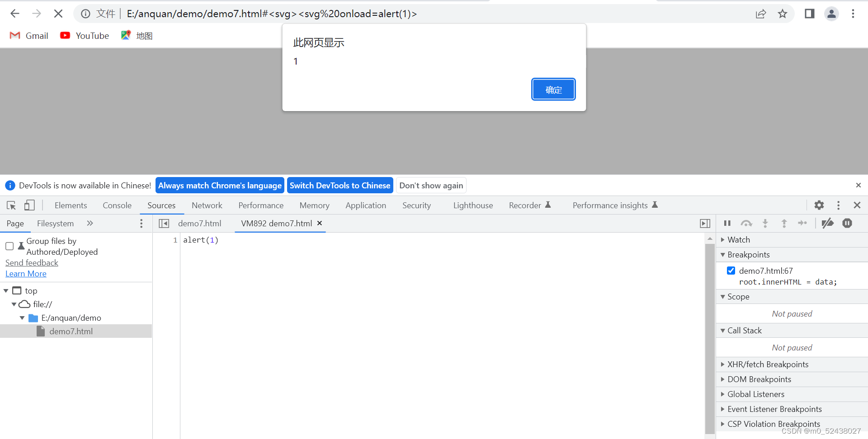Image resolution: width=868 pixels, height=439 pixels.
Task: Open the Chrome profile avatar
Action: [x=831, y=14]
